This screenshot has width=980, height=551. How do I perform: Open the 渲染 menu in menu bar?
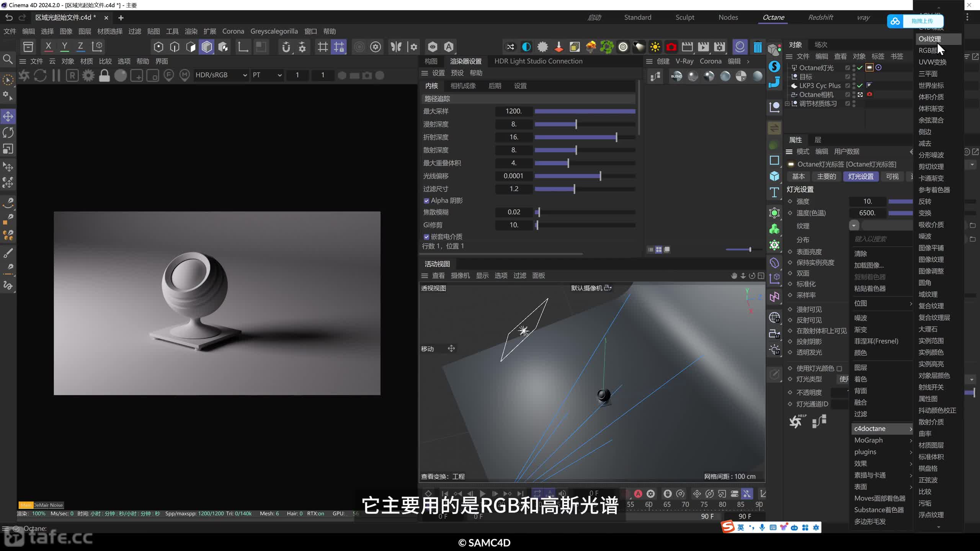click(x=191, y=31)
